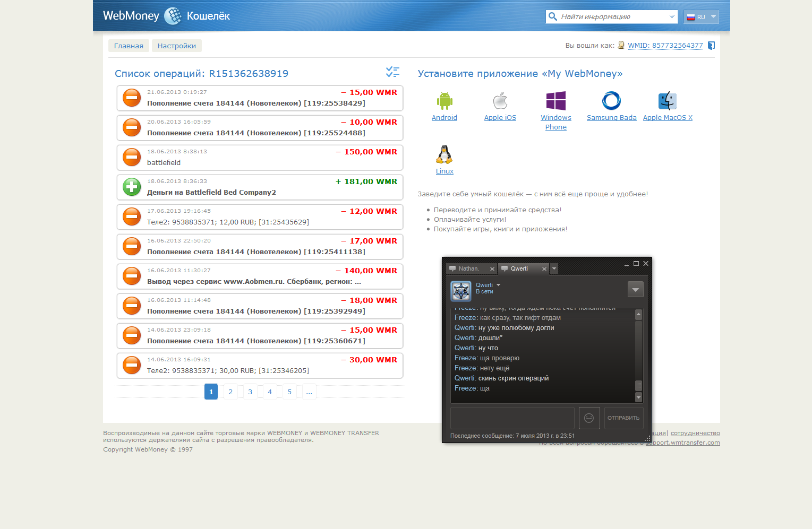Click into the chat message input box
The image size is (812, 529).
[x=512, y=418]
